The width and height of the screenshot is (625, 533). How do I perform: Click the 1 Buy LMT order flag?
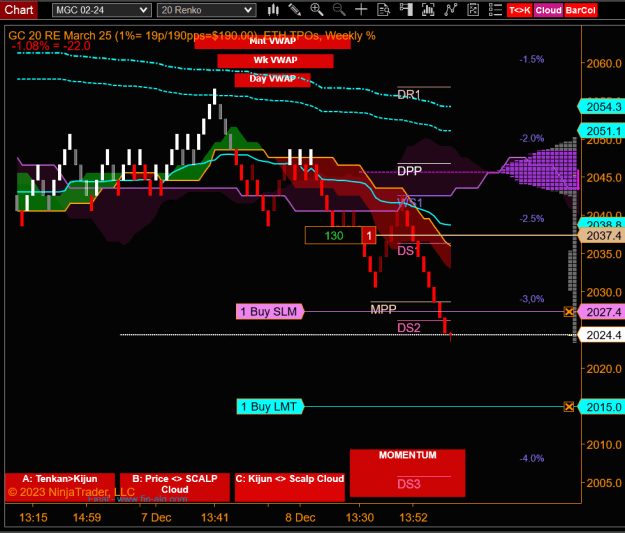(270, 407)
